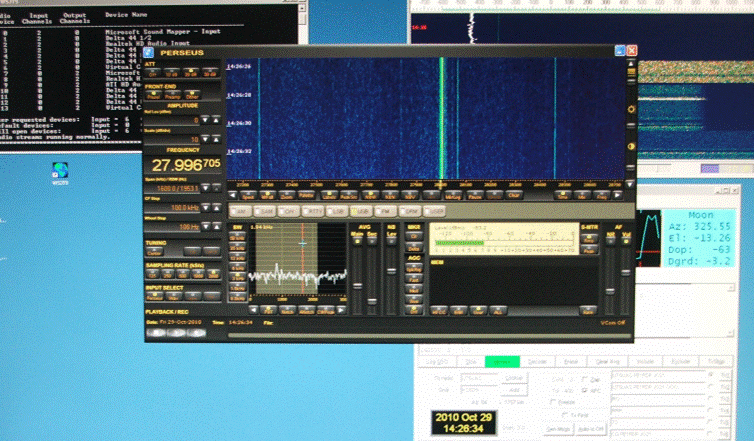Click the Clear button on the spectrum toolbar
This screenshot has width=754, height=441.
[514, 195]
